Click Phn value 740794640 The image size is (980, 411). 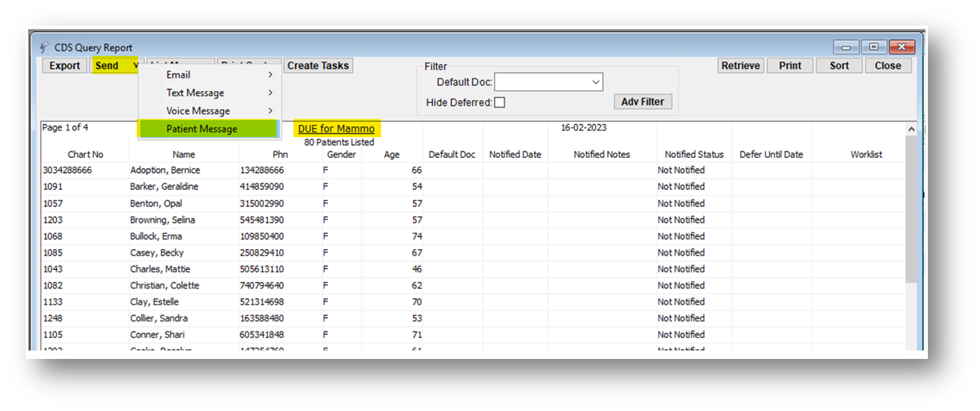[261, 285]
